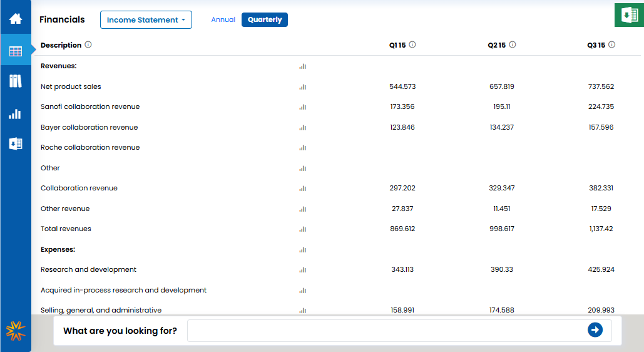This screenshot has height=352, width=644.
Task: Click the value 425.924
Action: (x=601, y=269)
